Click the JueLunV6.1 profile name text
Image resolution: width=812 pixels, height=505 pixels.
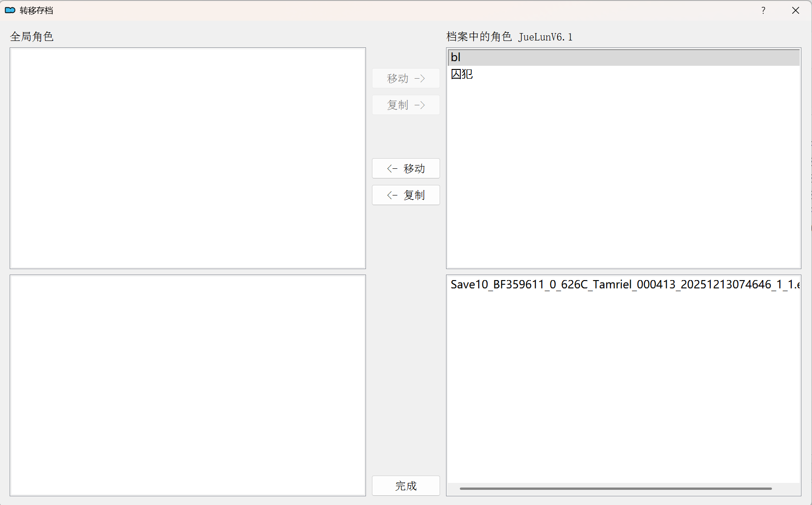pyautogui.click(x=545, y=37)
